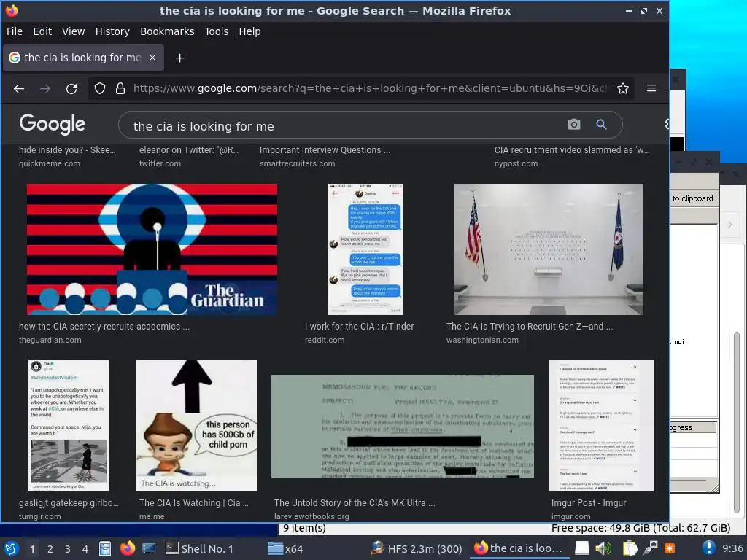Follow 'The CIA Is Trying to Recruit Gen Z' link

(x=530, y=326)
